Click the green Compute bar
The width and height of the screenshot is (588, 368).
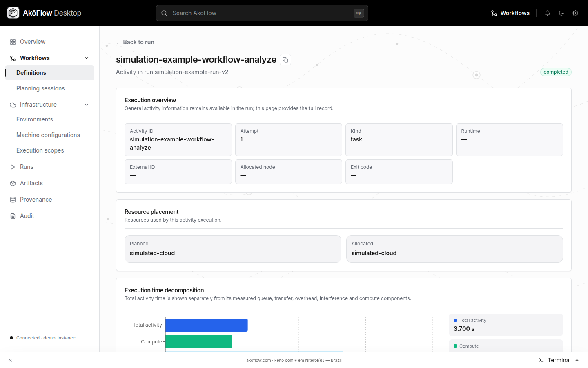click(x=199, y=341)
